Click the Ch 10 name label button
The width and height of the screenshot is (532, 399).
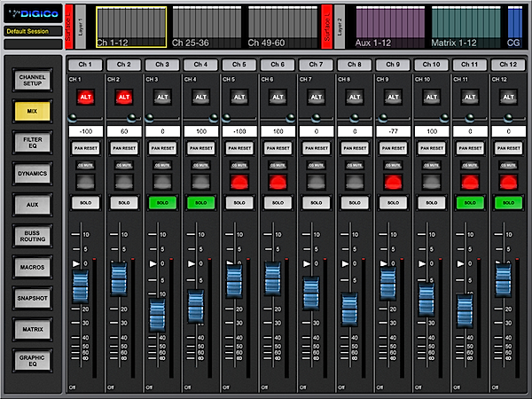coord(431,65)
